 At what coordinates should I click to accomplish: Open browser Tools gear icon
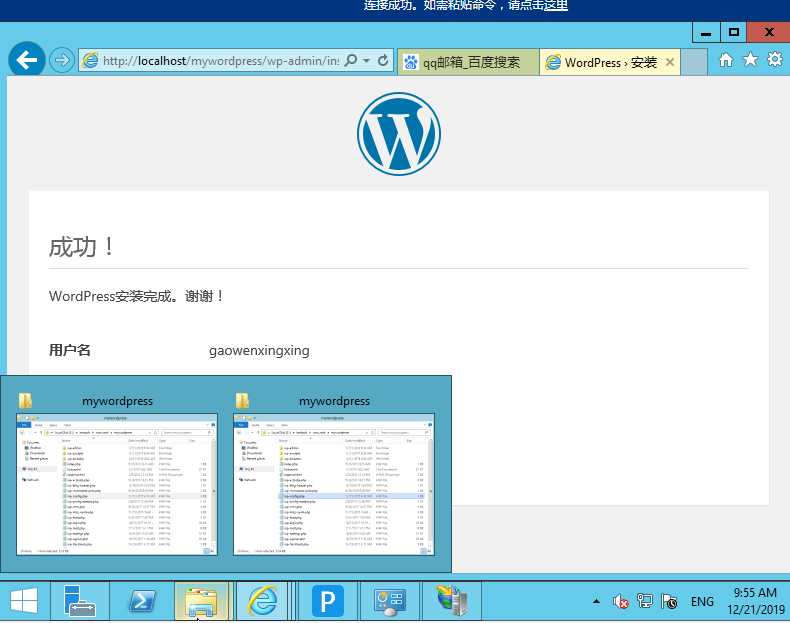coord(775,60)
